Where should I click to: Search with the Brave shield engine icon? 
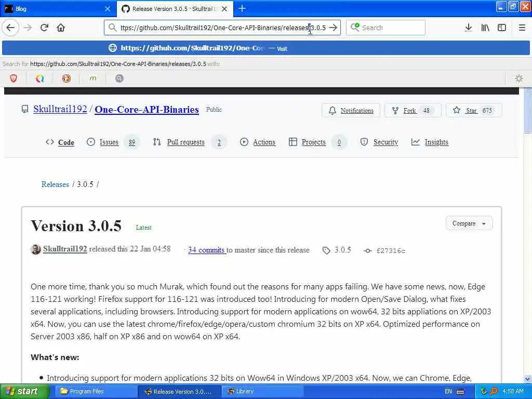14,79
